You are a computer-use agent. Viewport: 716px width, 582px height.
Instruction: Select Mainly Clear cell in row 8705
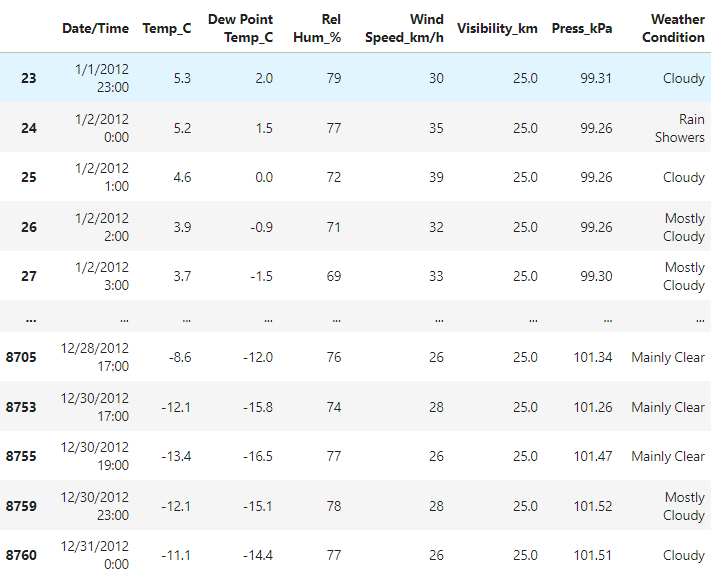668,357
